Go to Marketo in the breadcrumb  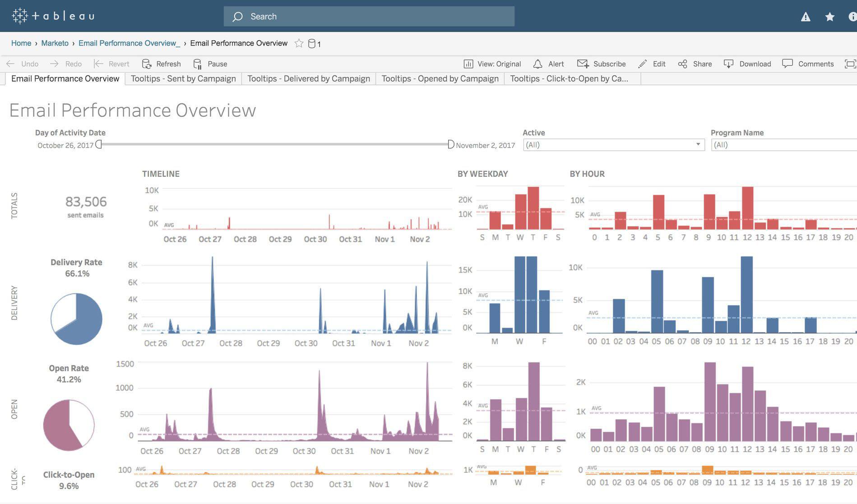coord(55,43)
